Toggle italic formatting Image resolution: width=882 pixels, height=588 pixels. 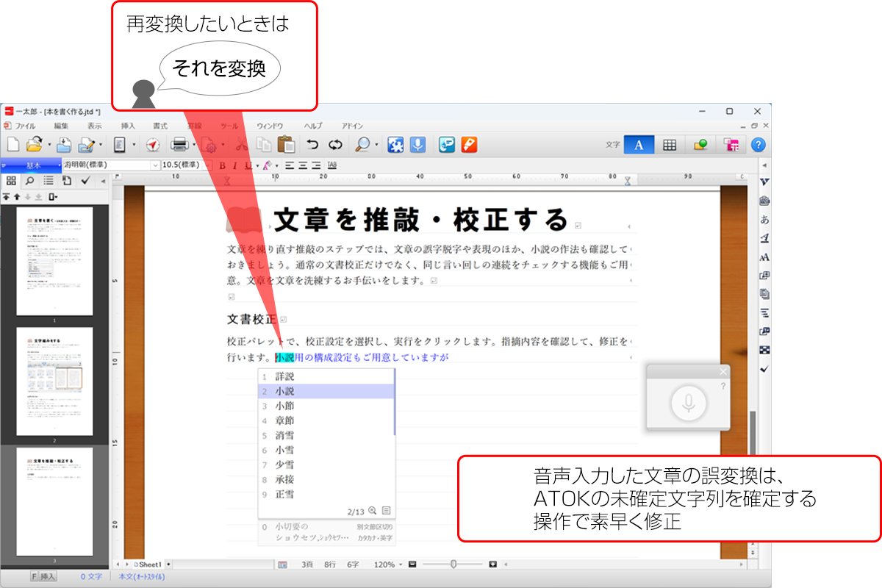(234, 165)
